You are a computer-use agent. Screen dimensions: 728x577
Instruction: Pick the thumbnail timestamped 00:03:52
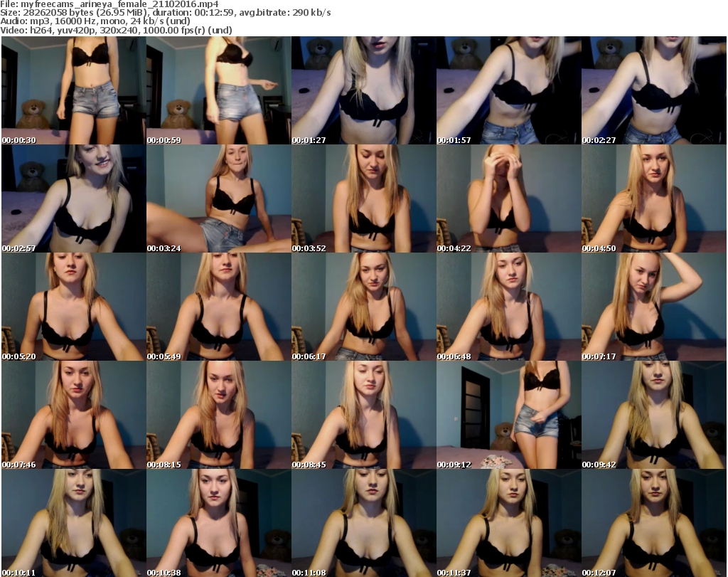(363, 198)
